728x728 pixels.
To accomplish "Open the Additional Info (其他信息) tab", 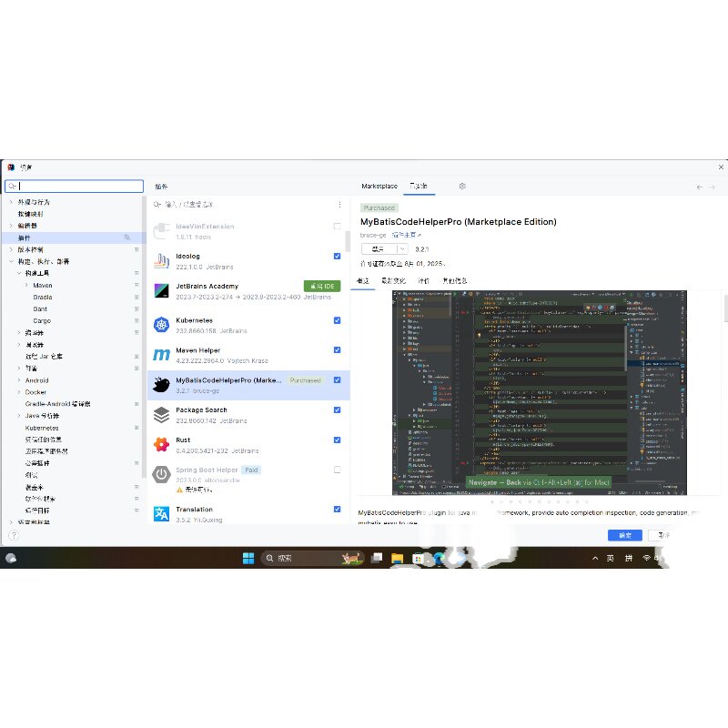I will (x=454, y=281).
